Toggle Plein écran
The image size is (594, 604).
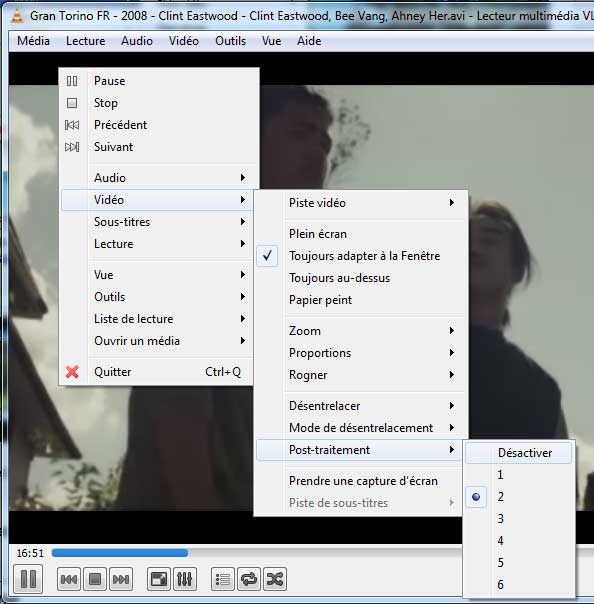tap(361, 234)
